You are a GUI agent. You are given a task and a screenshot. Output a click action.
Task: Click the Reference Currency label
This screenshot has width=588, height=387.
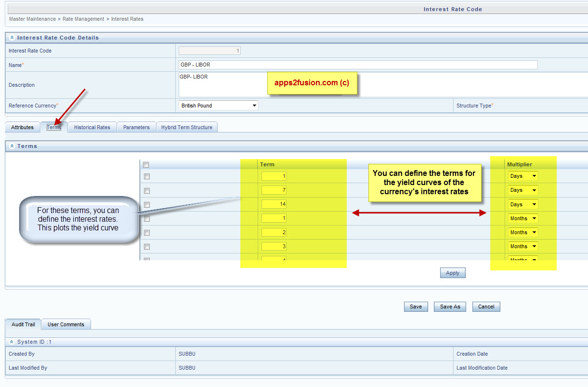click(x=34, y=106)
